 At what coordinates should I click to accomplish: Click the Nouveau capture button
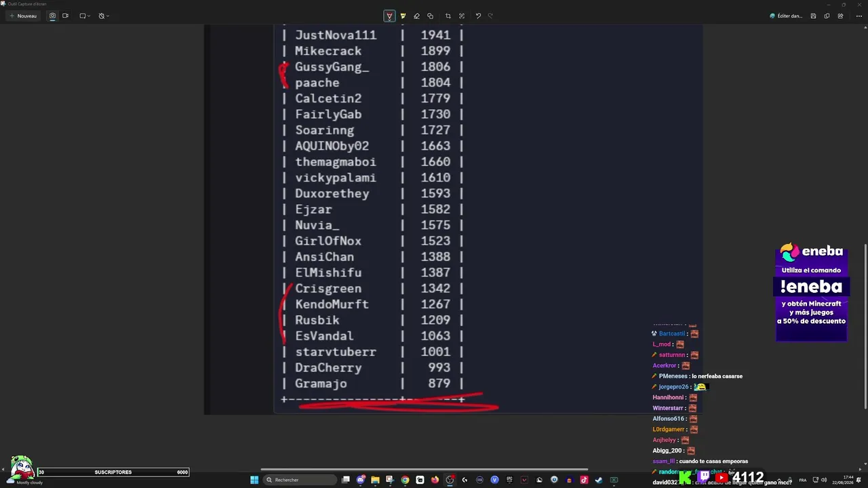tap(23, 16)
